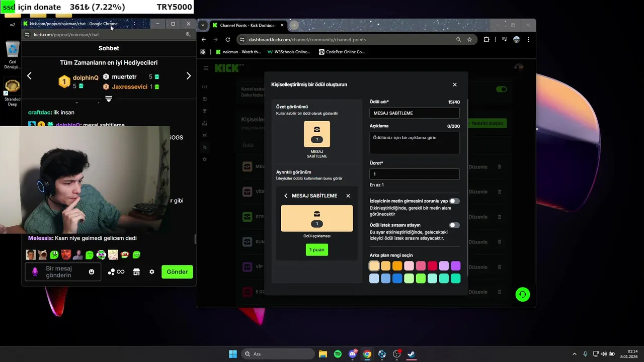This screenshot has height=362, width=644.
Task: Insert the green smiling blob emote
Action: click(136, 255)
